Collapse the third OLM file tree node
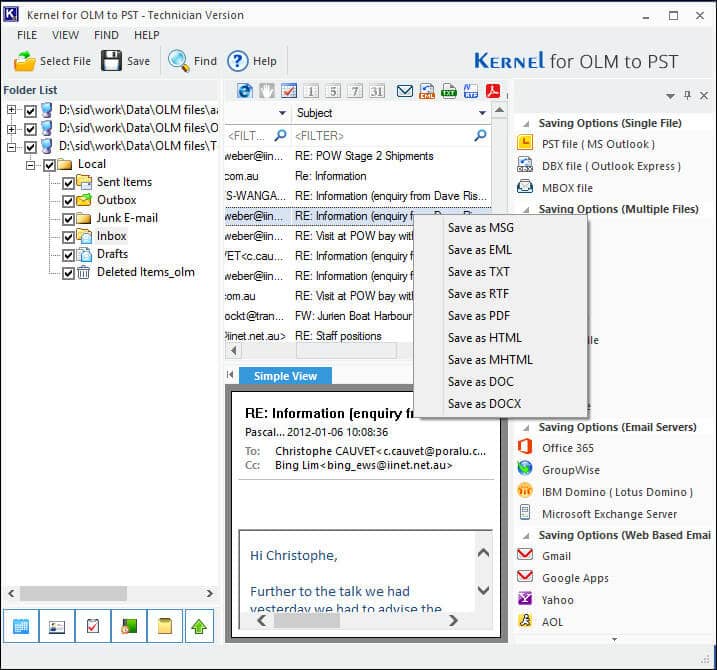The image size is (717, 670). point(11,146)
